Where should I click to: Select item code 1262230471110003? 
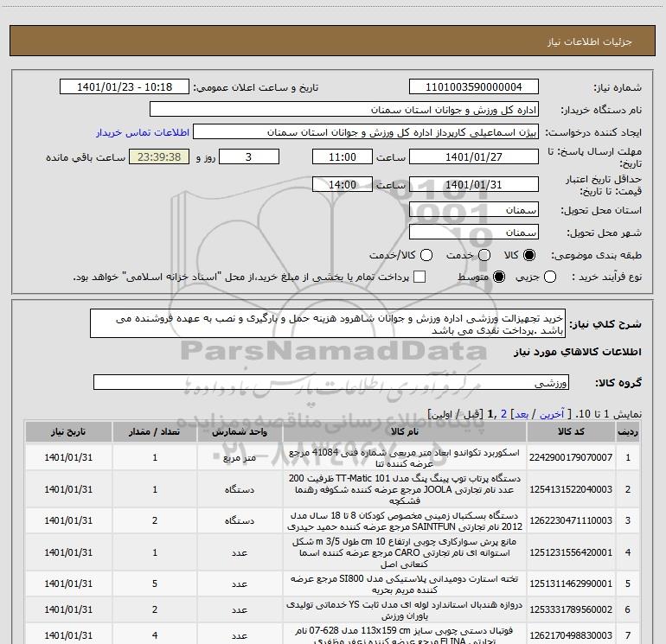tap(571, 520)
